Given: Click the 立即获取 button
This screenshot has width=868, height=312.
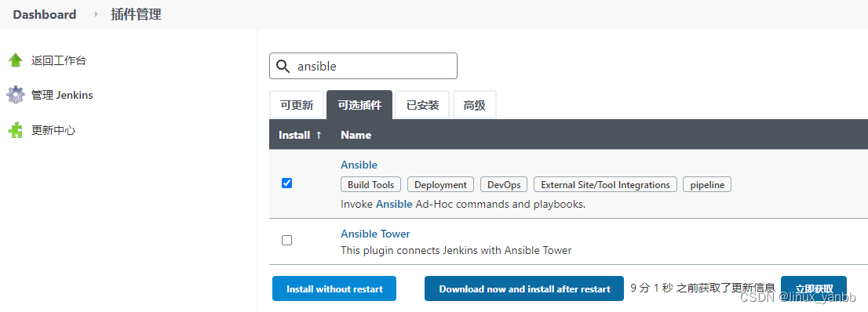Looking at the screenshot, I should pyautogui.click(x=814, y=288).
